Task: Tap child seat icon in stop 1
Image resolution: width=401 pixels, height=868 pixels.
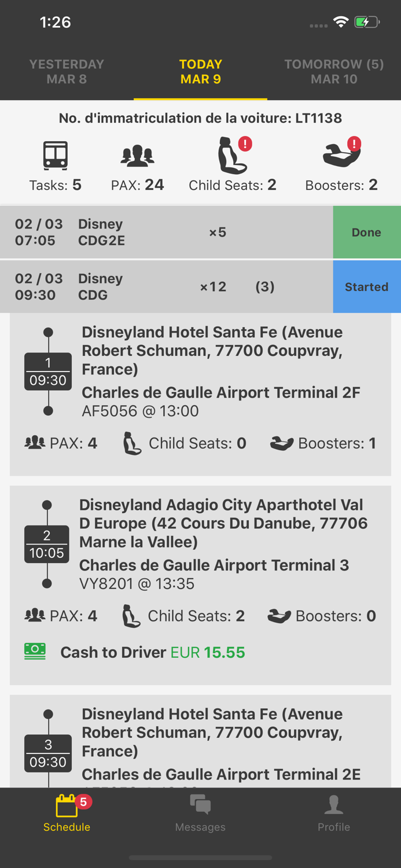Action: [x=132, y=444]
